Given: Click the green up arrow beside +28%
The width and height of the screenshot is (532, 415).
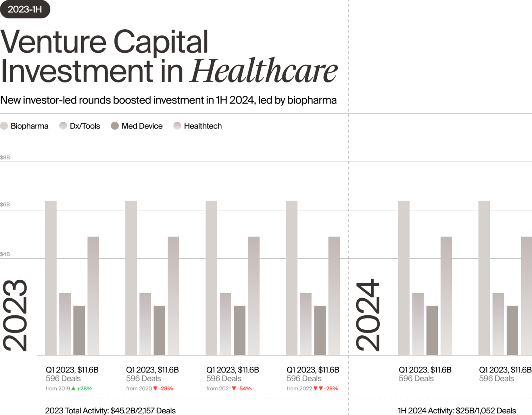Looking at the screenshot, I should point(73,388).
